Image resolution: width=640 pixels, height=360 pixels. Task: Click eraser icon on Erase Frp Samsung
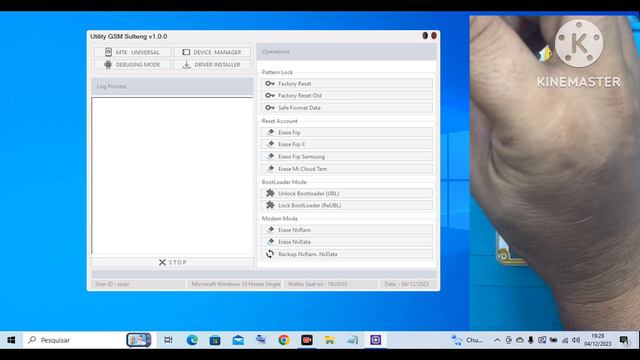pos(270,156)
